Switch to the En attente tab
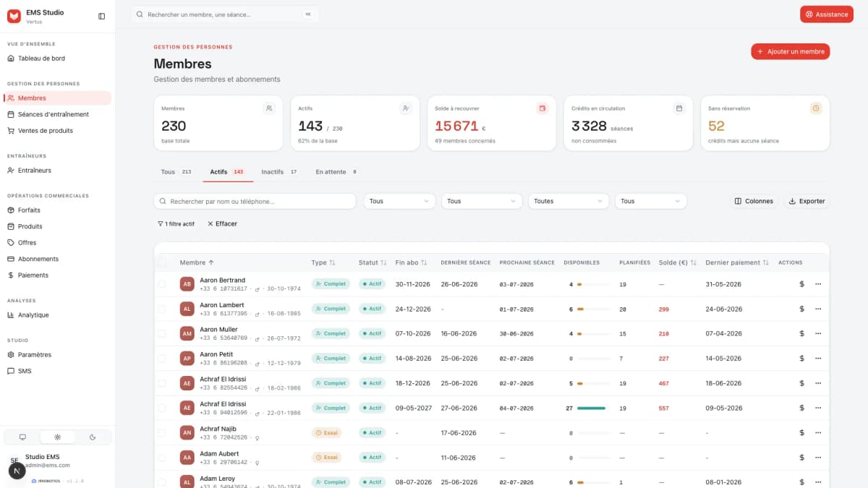868x488 pixels. 336,172
